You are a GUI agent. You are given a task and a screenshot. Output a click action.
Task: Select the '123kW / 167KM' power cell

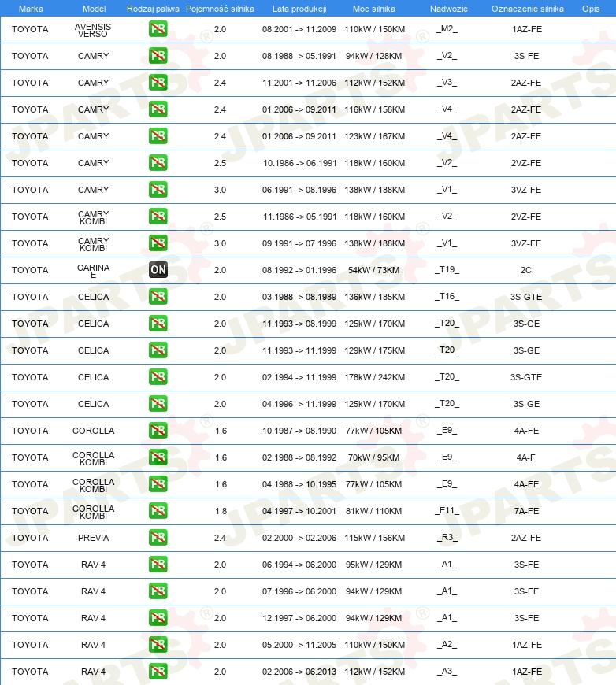(x=375, y=136)
